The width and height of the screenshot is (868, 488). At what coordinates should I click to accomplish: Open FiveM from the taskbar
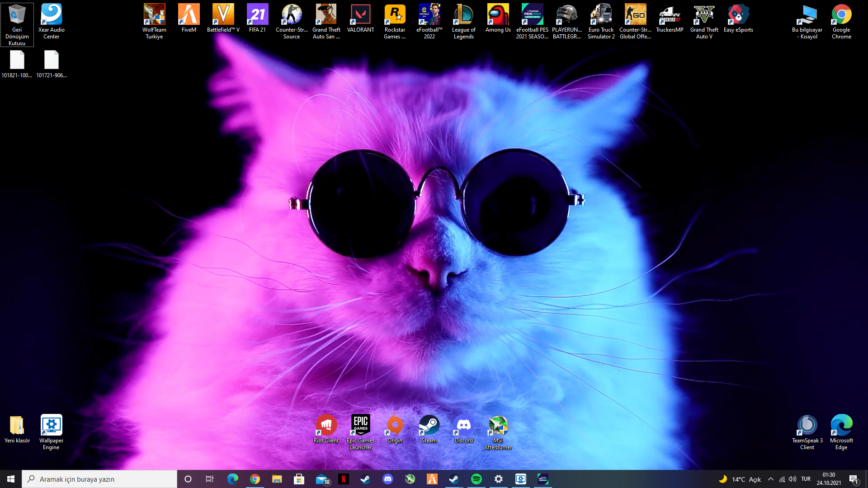tap(432, 479)
